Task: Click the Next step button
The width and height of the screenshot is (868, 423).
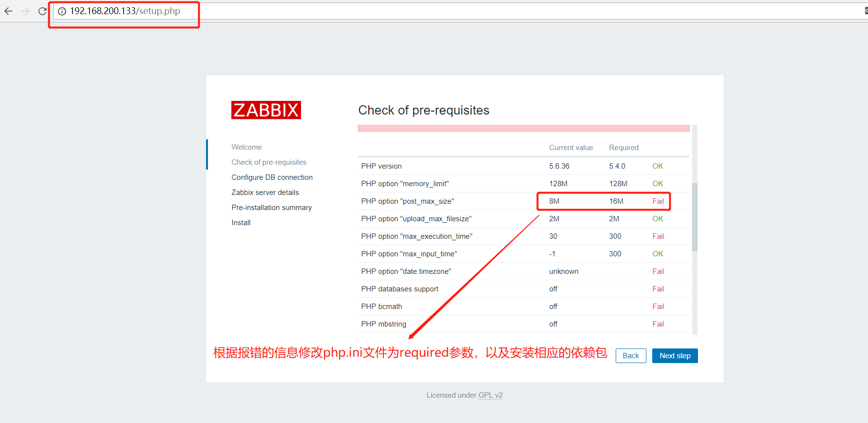Action: (675, 356)
